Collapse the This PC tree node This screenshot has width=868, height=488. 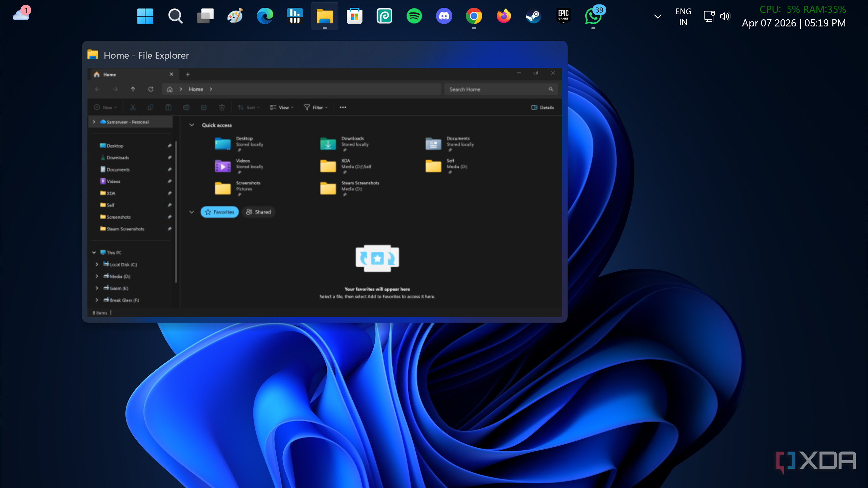coord(94,252)
